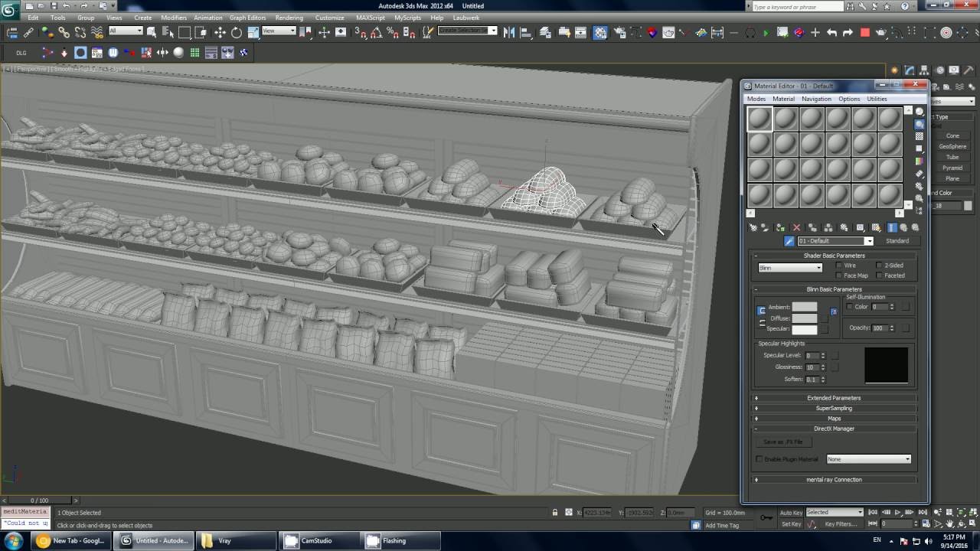Redo the last undone action
The width and height of the screenshot is (980, 551).
pyautogui.click(x=848, y=32)
